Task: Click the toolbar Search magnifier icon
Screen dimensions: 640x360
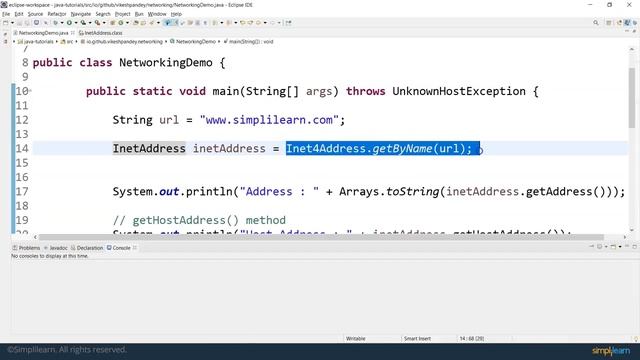Action: click(596, 23)
